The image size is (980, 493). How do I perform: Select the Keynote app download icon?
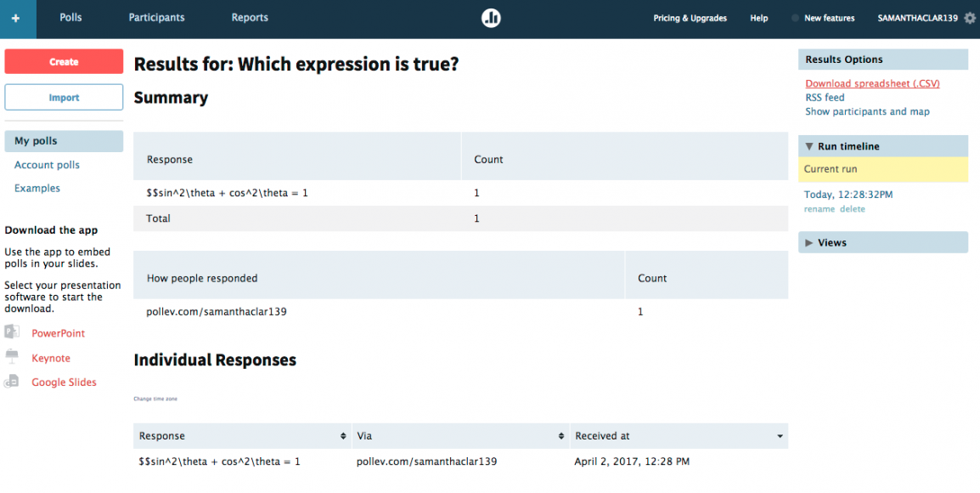[12, 357]
